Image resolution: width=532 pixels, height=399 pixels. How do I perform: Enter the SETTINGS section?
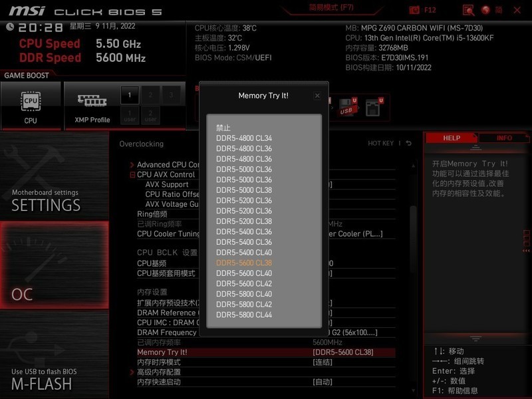click(45, 205)
